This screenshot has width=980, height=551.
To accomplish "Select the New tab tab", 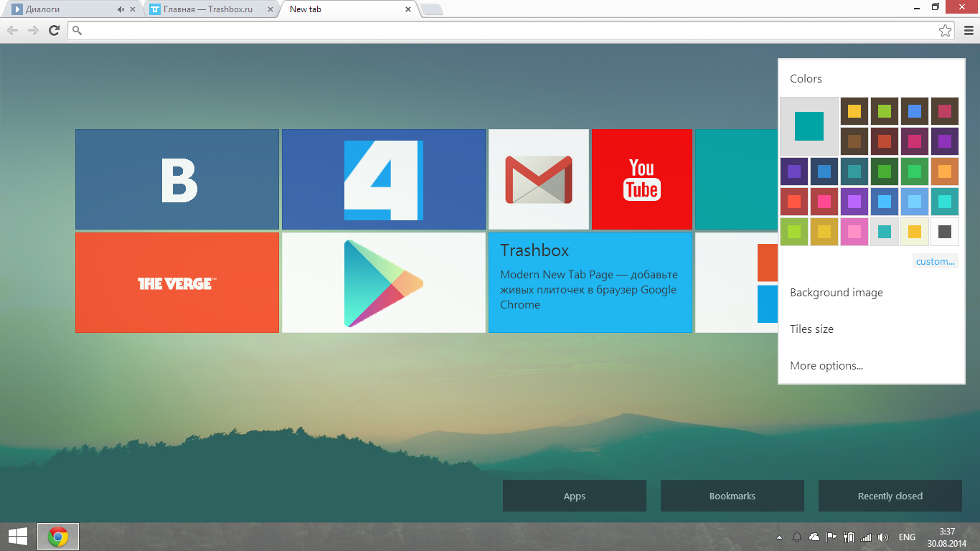I will [349, 9].
